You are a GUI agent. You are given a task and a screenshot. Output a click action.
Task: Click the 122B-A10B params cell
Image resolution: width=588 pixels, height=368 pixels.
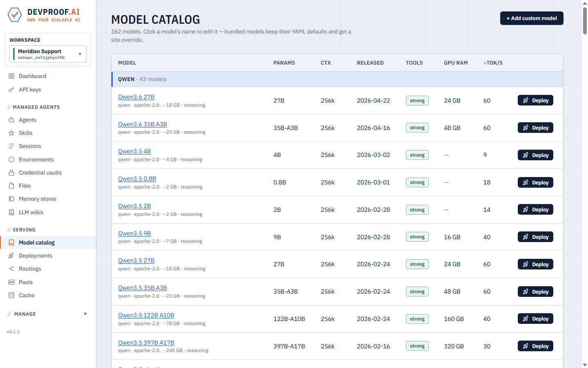(x=289, y=319)
